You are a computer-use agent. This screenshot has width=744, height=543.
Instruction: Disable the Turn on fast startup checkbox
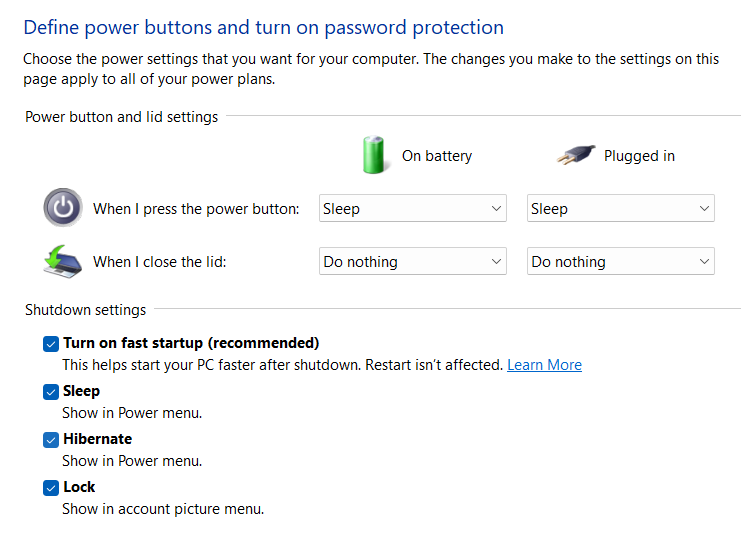(x=51, y=344)
